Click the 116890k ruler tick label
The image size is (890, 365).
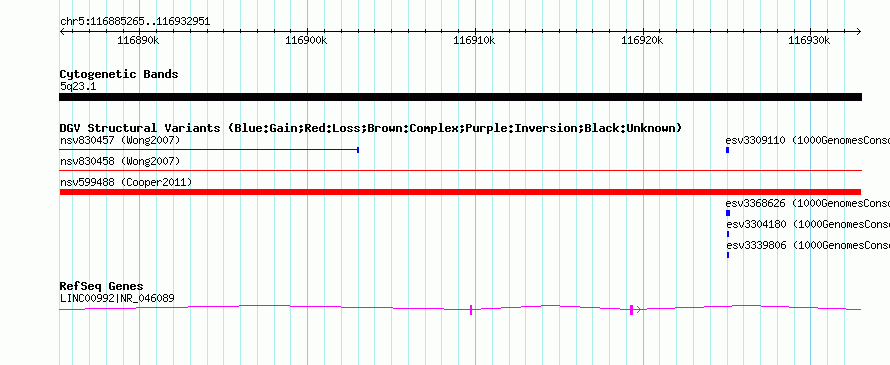(x=138, y=40)
